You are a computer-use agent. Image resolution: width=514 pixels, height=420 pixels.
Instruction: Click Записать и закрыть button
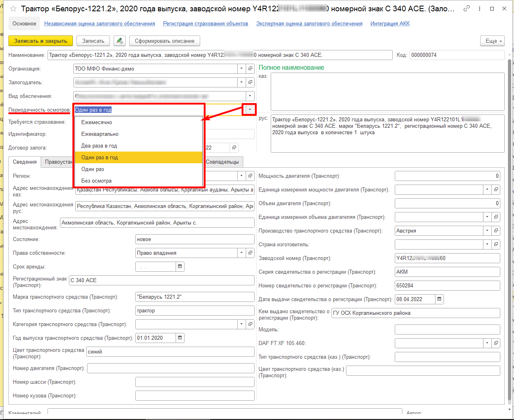click(x=41, y=41)
